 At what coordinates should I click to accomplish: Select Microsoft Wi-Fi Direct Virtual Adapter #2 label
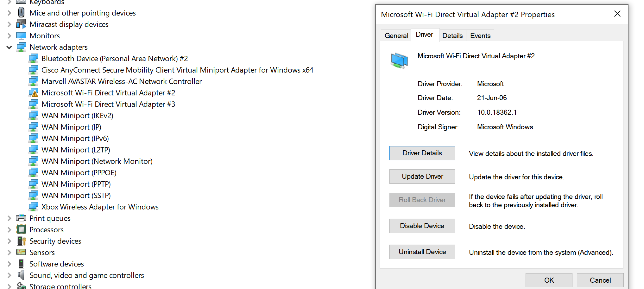(x=108, y=93)
